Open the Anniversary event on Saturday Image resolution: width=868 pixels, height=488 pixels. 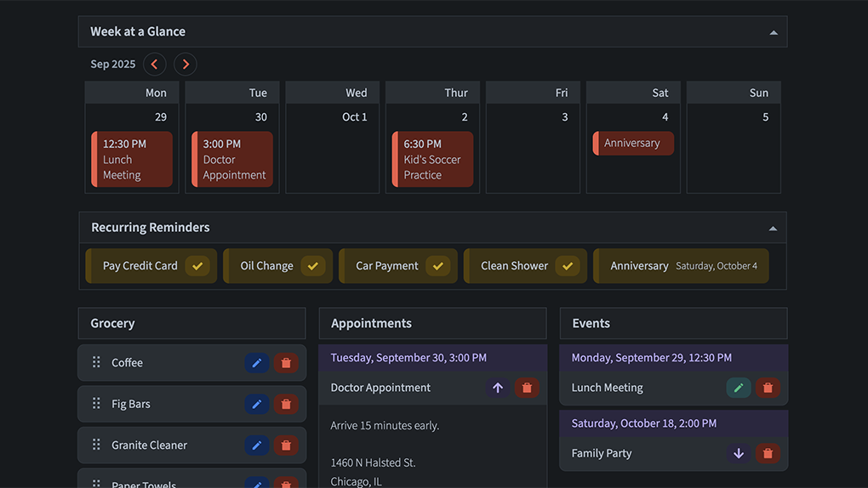633,144
